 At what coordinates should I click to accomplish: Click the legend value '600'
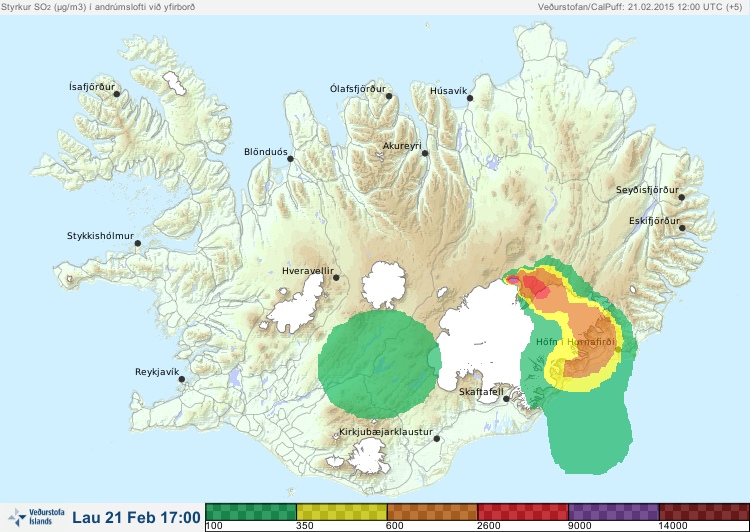[x=395, y=526]
